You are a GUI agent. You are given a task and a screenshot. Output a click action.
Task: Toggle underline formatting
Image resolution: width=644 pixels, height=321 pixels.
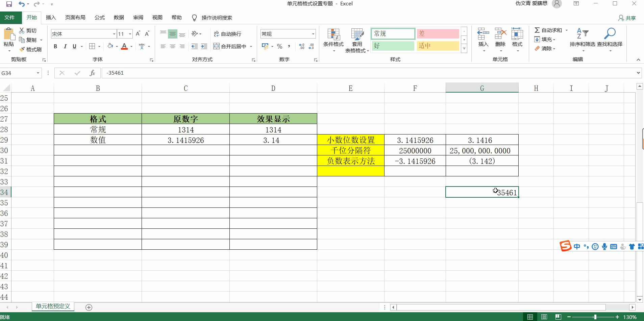(x=74, y=47)
